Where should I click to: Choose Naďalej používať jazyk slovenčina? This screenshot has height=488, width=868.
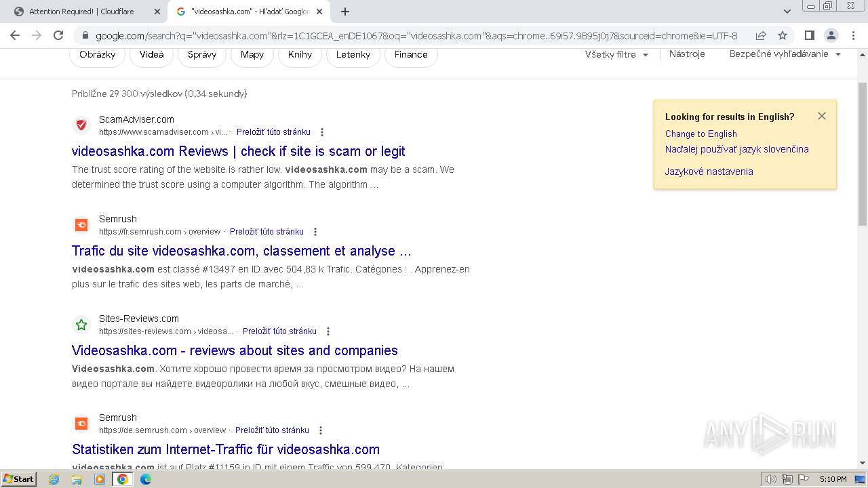[737, 149]
